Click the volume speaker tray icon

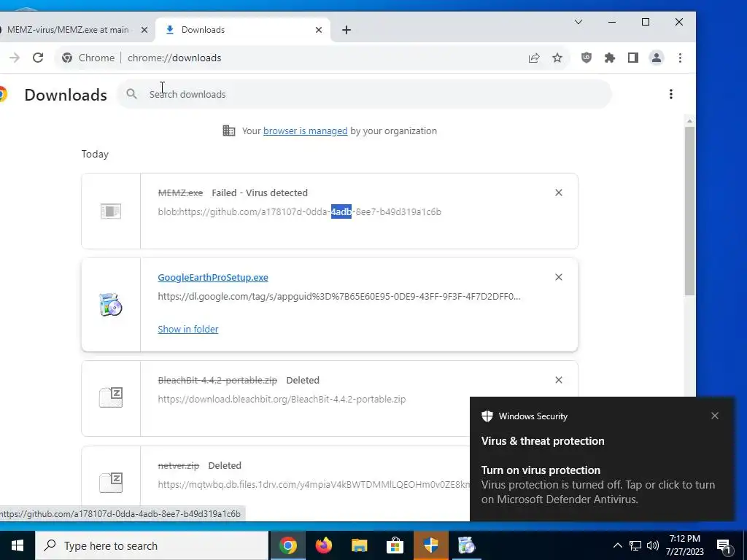tap(653, 545)
